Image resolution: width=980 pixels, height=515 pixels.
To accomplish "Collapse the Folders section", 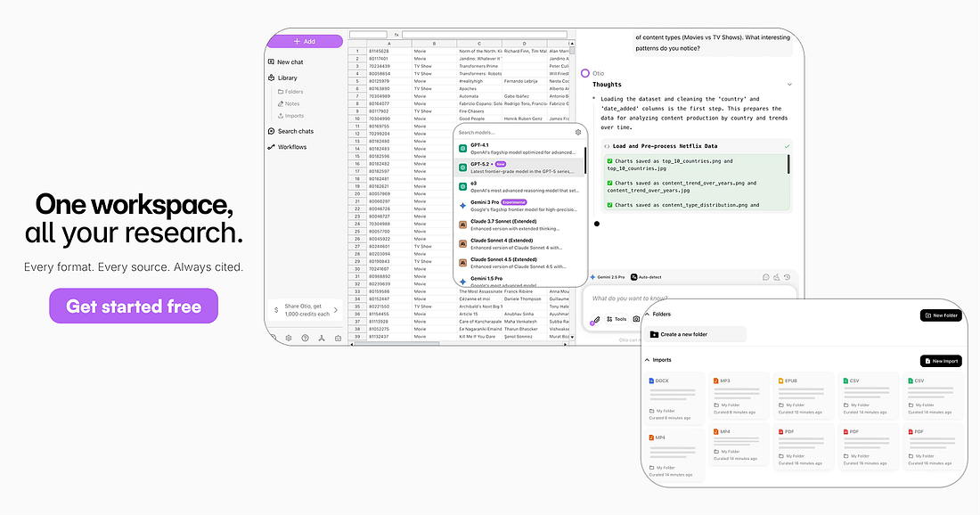I will (648, 315).
